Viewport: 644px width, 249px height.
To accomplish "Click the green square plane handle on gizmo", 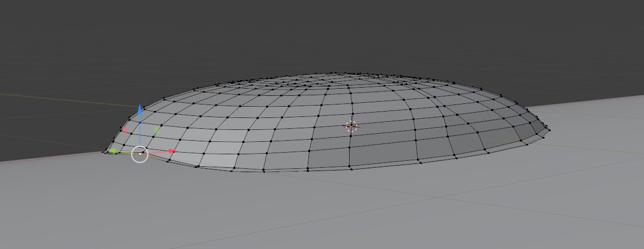I will pyautogui.click(x=157, y=130).
